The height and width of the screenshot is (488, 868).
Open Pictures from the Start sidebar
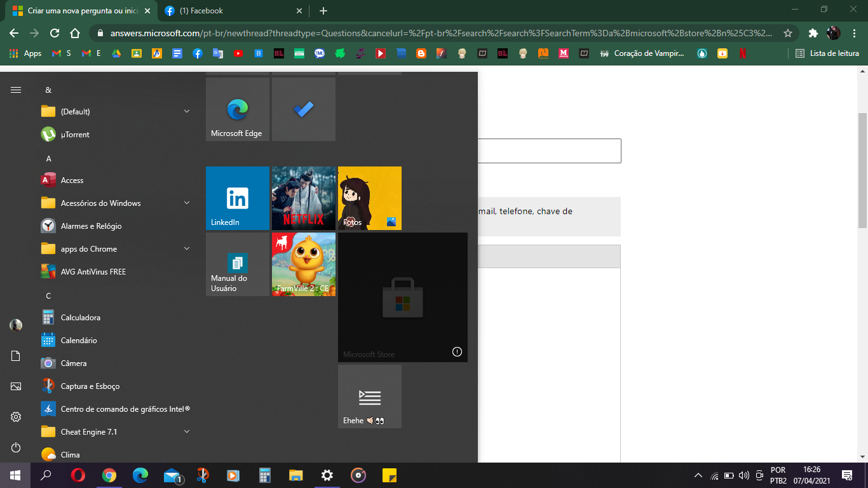[x=16, y=386]
